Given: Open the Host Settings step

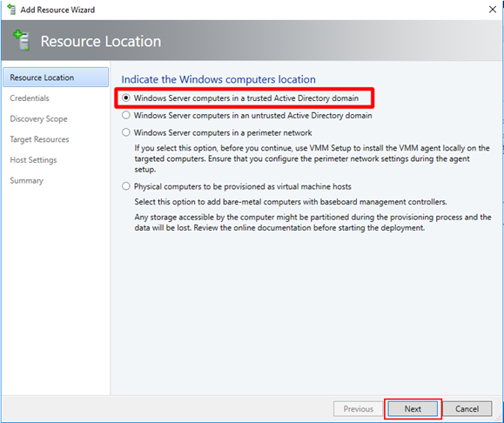Looking at the screenshot, I should click(33, 160).
